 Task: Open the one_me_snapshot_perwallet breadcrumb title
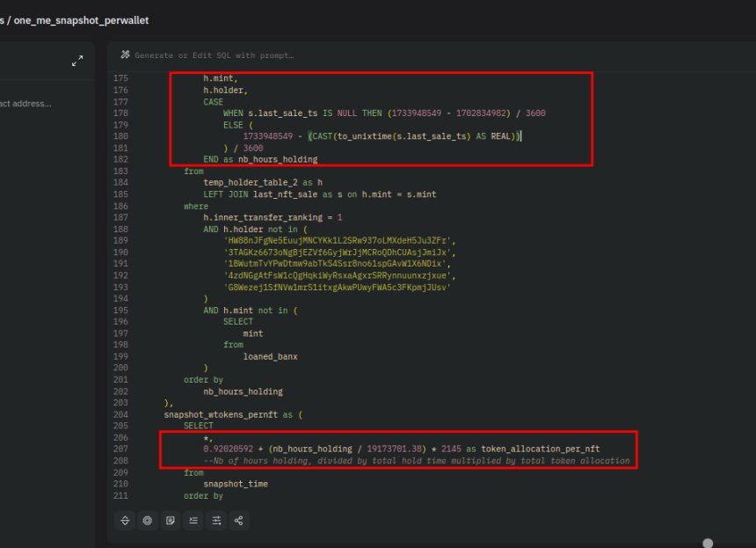click(x=81, y=20)
